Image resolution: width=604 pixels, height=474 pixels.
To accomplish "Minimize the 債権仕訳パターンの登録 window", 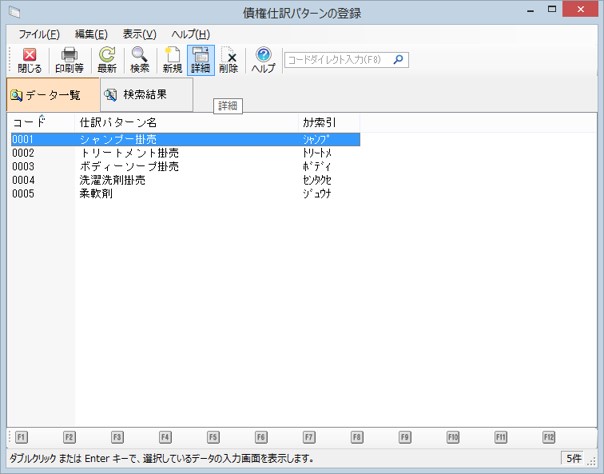I will 531,11.
